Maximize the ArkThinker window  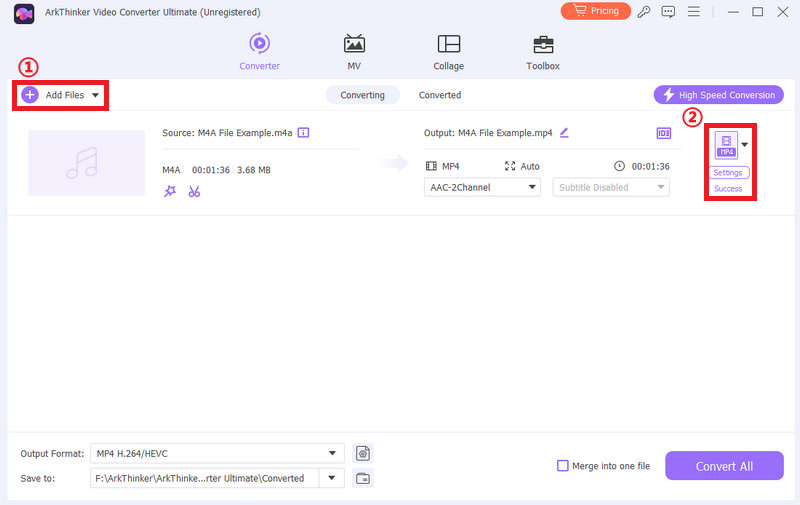tap(758, 11)
